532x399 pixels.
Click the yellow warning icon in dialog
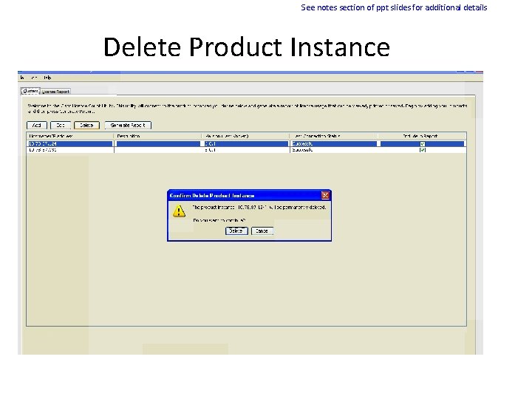tap(179, 211)
